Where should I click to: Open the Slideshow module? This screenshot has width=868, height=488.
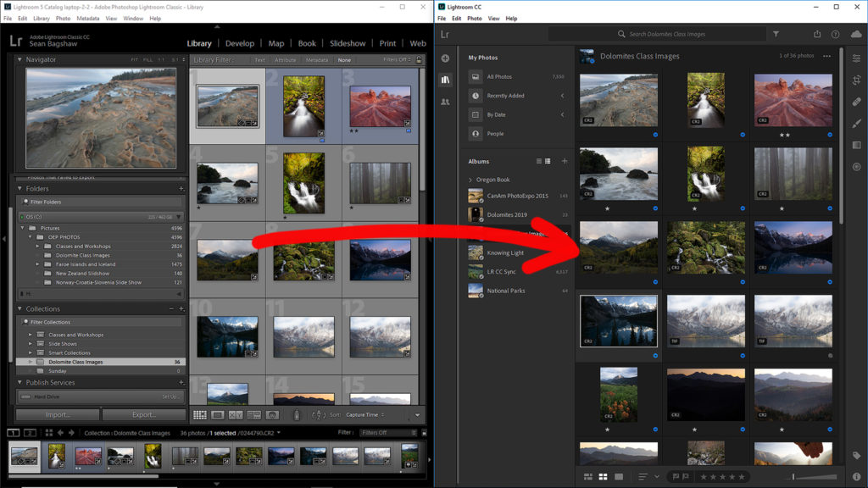click(348, 43)
